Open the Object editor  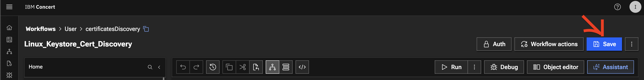pyautogui.click(x=555, y=67)
